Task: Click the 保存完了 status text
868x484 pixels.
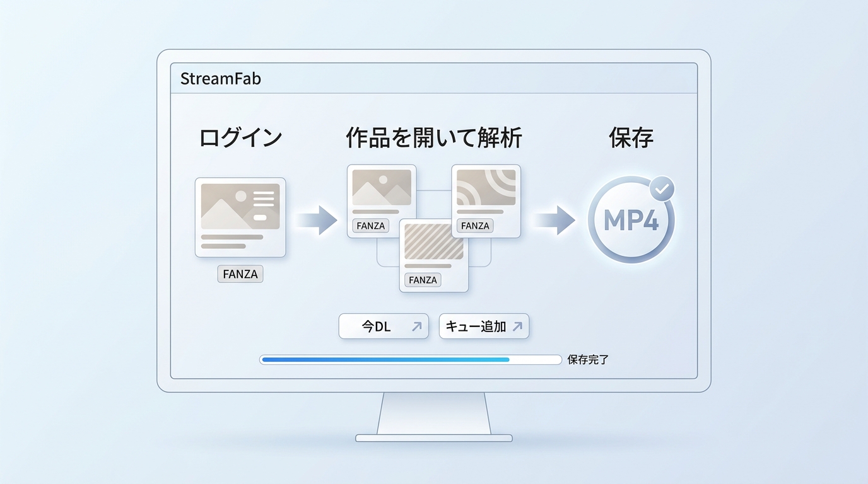Action: 588,360
